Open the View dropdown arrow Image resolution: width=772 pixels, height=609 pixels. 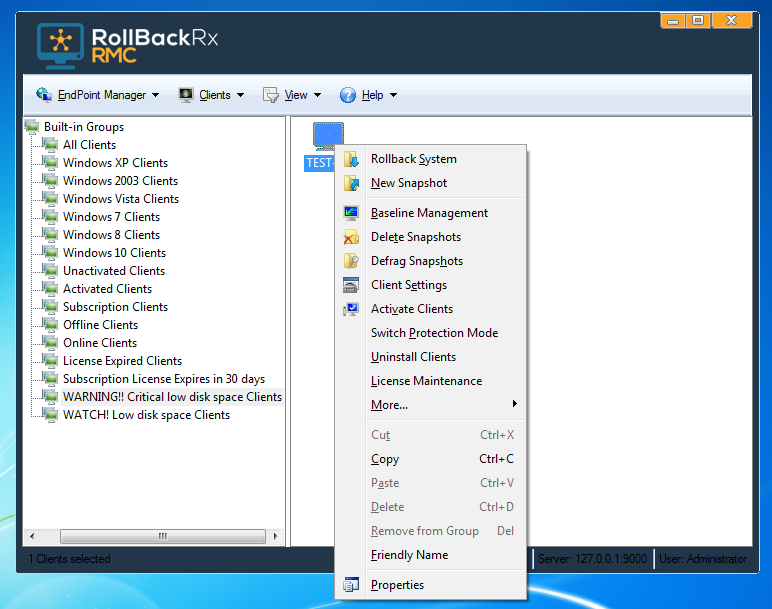[317, 95]
